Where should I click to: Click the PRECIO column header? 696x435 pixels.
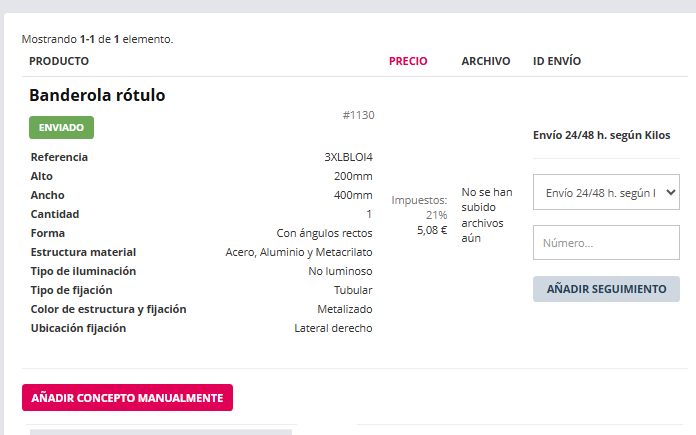tap(408, 61)
